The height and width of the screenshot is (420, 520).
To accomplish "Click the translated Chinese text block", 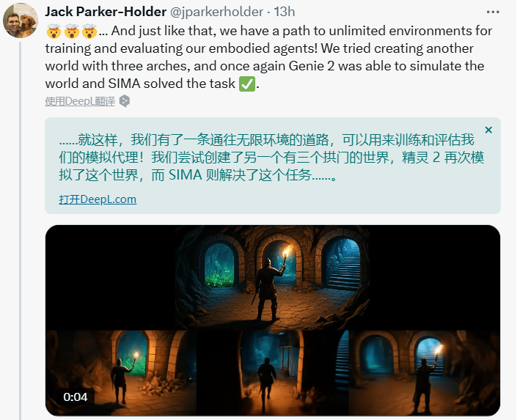I will point(271,157).
